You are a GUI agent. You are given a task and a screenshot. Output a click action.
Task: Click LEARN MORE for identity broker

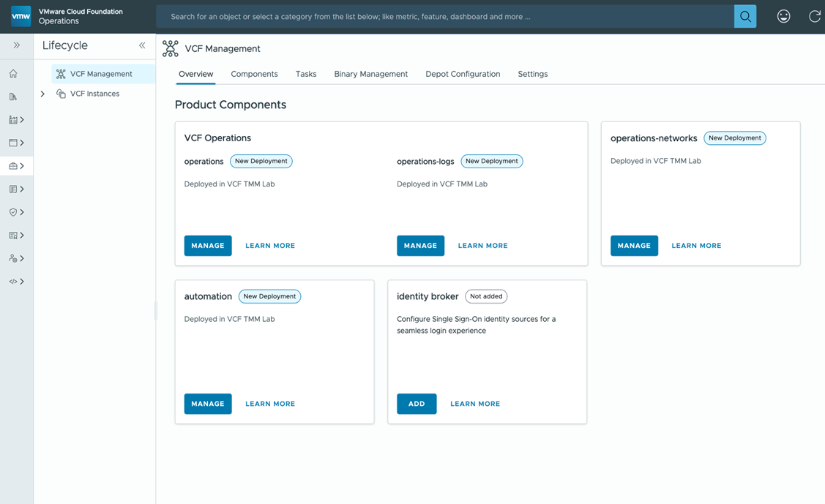coord(475,404)
